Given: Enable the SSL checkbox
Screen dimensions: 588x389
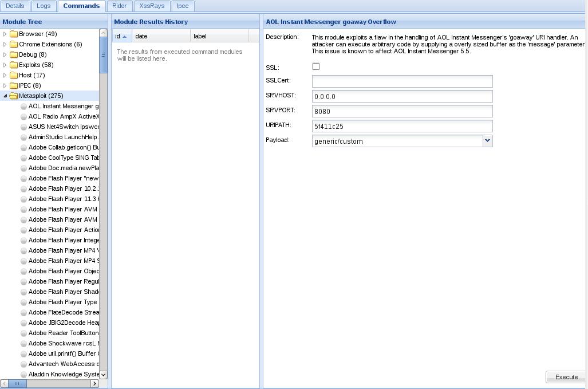Looking at the screenshot, I should [x=316, y=66].
